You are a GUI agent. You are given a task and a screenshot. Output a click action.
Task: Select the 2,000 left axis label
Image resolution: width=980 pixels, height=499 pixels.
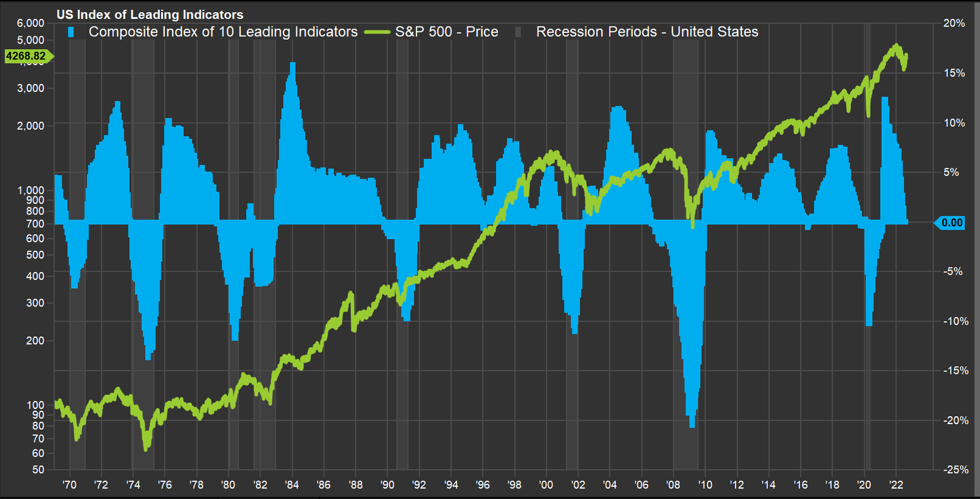point(31,126)
